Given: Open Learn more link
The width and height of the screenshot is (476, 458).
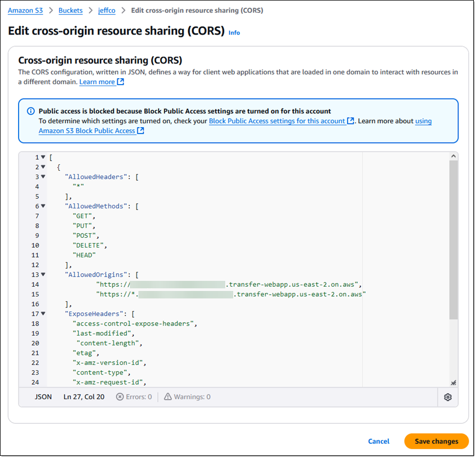Looking at the screenshot, I should (x=97, y=81).
